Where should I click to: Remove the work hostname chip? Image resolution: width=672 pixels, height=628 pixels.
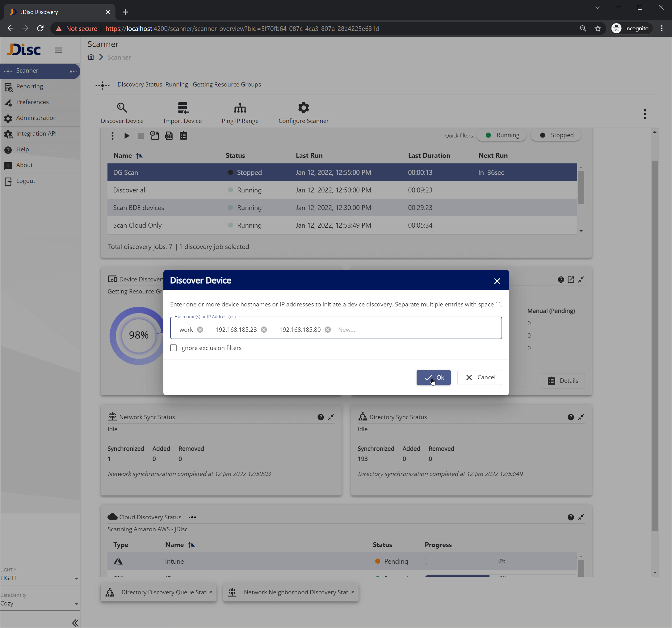tap(200, 329)
